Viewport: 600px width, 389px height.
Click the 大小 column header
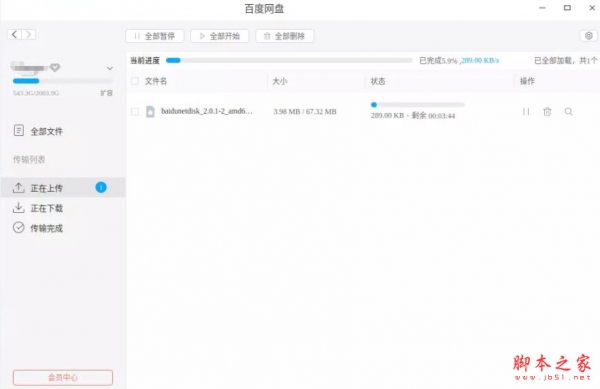click(280, 81)
